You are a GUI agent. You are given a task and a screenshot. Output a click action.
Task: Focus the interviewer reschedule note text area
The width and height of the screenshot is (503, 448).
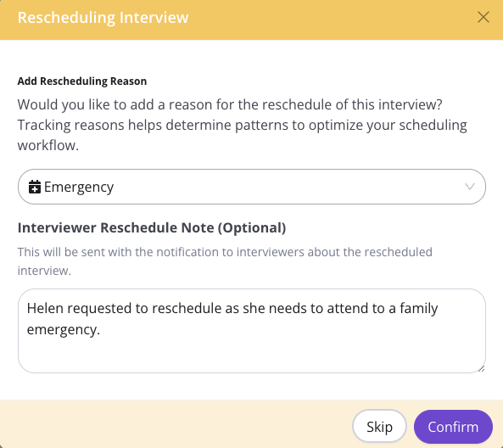pyautogui.click(x=252, y=331)
